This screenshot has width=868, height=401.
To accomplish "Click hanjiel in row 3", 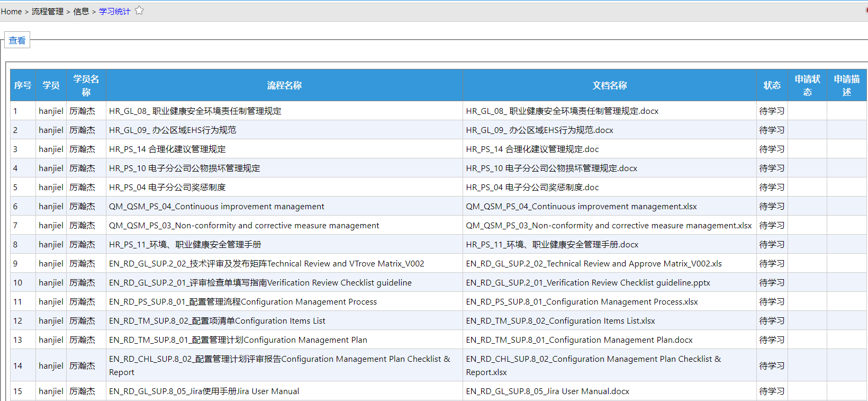I will tap(51, 149).
